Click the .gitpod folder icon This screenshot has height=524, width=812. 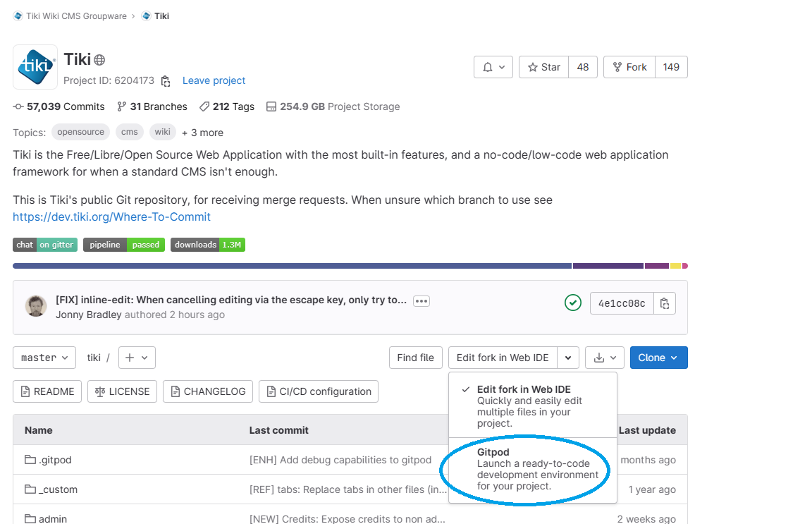[x=30, y=460]
